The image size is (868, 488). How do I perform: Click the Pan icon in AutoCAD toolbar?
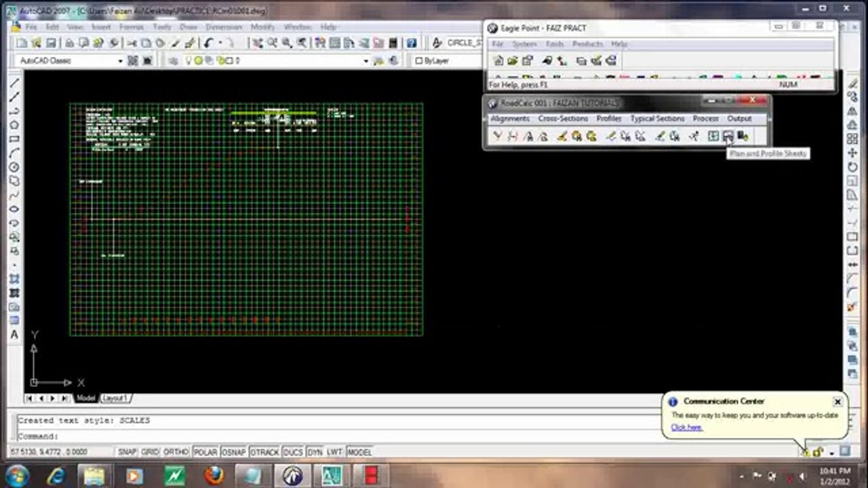click(258, 43)
